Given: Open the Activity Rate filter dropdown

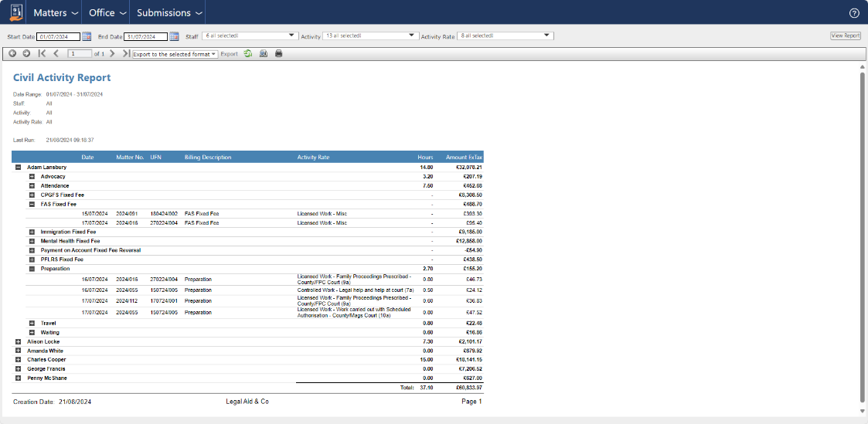Looking at the screenshot, I should (505, 36).
